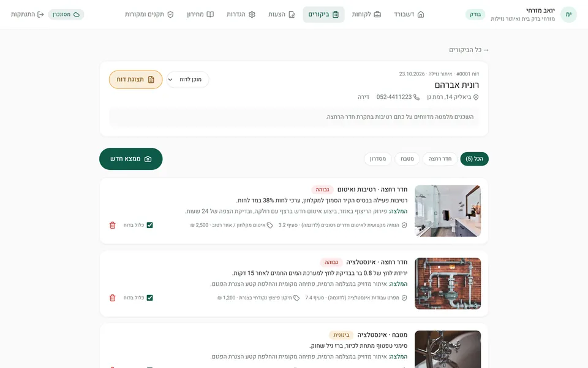Select the ביקורים visits tab
This screenshot has height=368, width=588.
323,14
